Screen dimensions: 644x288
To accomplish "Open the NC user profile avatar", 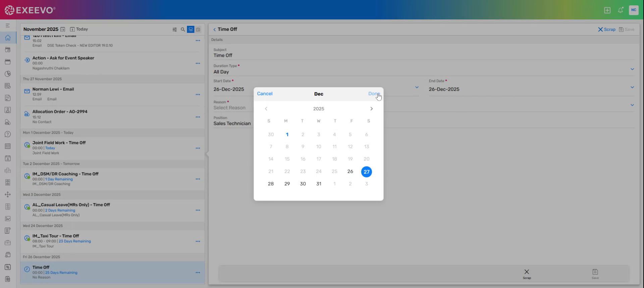I will [x=633, y=10].
